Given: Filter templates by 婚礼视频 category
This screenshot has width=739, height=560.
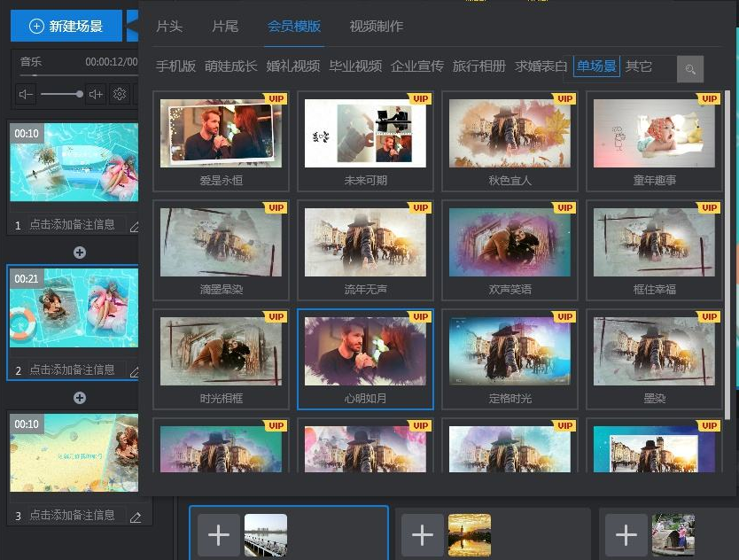Looking at the screenshot, I should [293, 66].
